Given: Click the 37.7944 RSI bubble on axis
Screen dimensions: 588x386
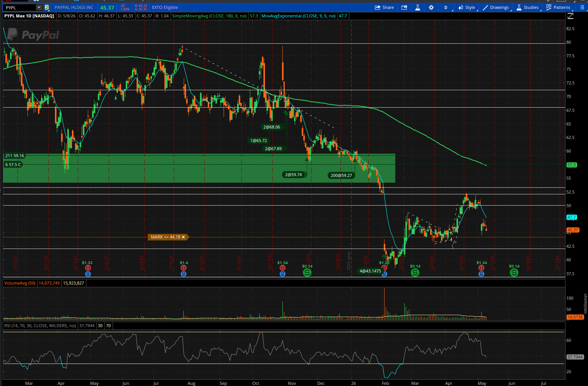Looking at the screenshot, I should click(x=575, y=357).
